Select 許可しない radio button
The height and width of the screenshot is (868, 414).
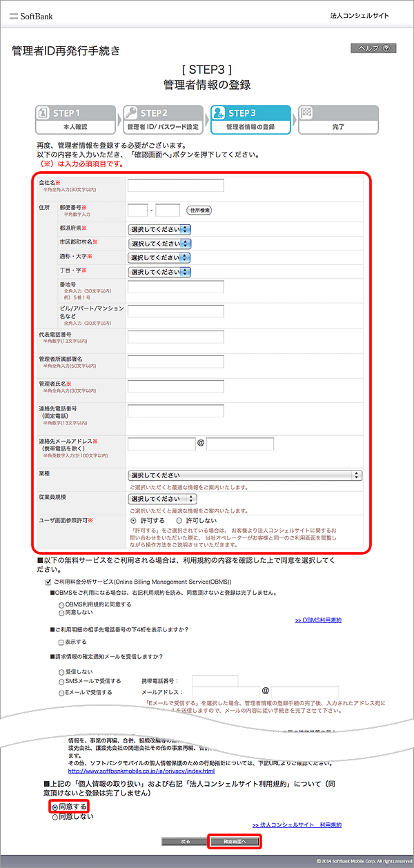[179, 520]
